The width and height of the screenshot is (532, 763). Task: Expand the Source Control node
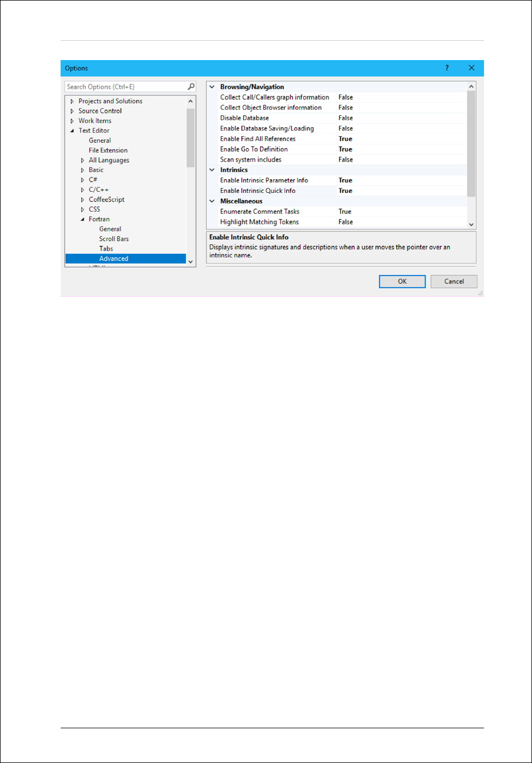(x=72, y=111)
